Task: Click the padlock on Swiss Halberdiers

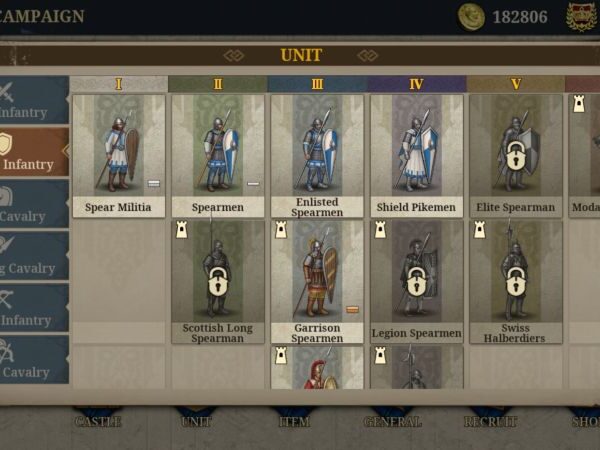Action: [x=515, y=282]
